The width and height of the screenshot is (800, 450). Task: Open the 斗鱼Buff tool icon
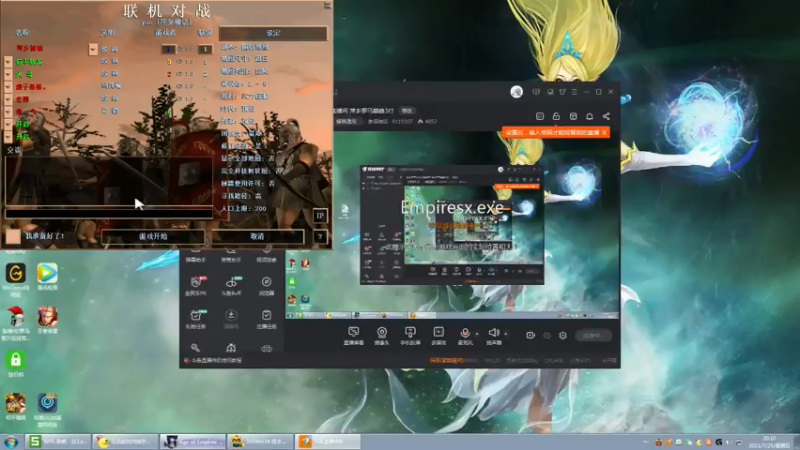point(231,286)
